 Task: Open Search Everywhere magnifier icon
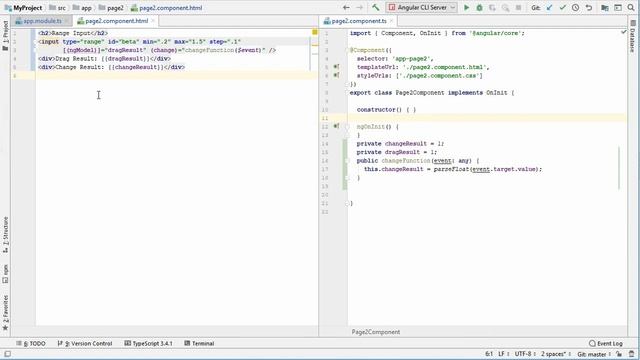631,7
